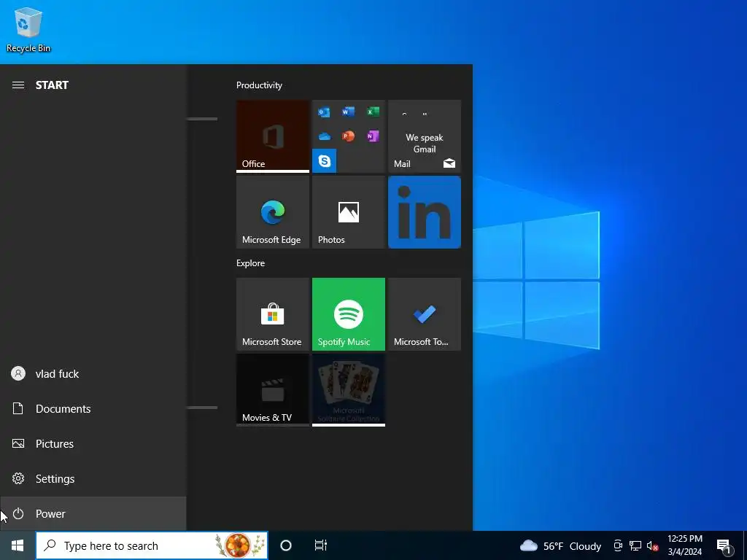Open the Photos tile

[348, 212]
